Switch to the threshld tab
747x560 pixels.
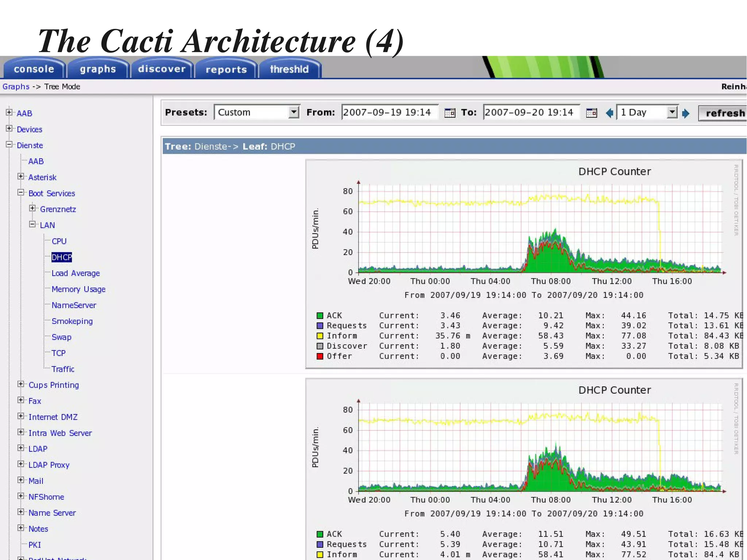[x=290, y=69]
